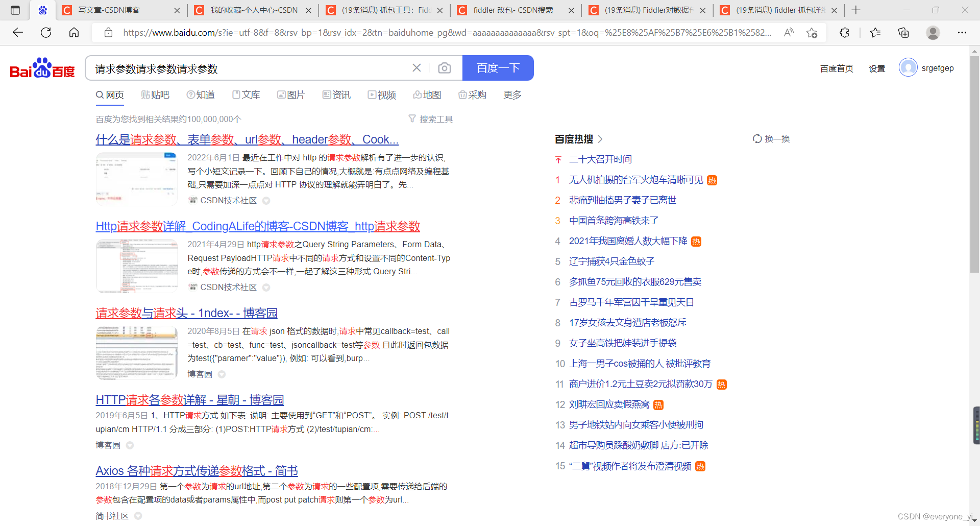Open result 什么是请求参数、表单参数
Image resolution: width=980 pixels, height=526 pixels.
click(247, 139)
